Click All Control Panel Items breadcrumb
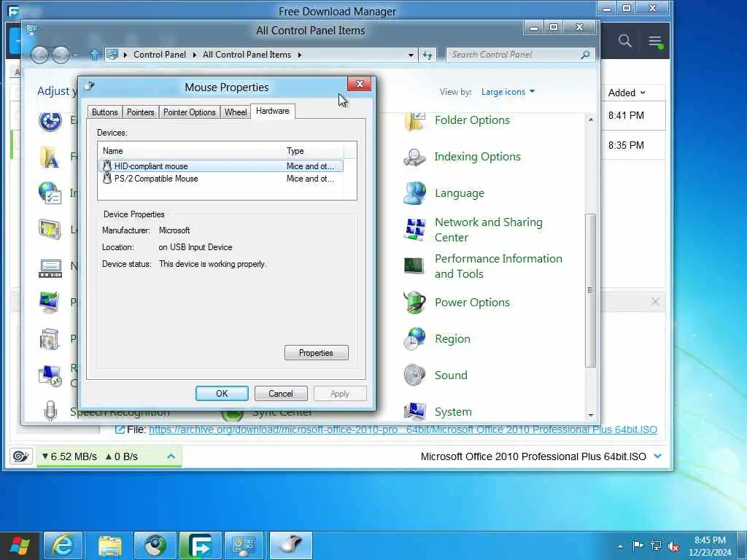Screen dimensions: 747x560 [247, 55]
